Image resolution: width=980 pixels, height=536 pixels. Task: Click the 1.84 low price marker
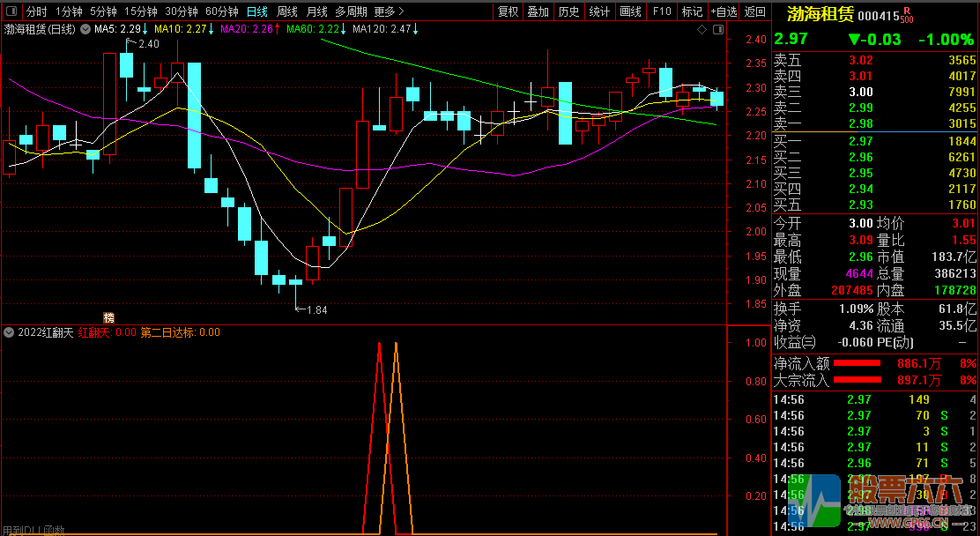[x=316, y=309]
